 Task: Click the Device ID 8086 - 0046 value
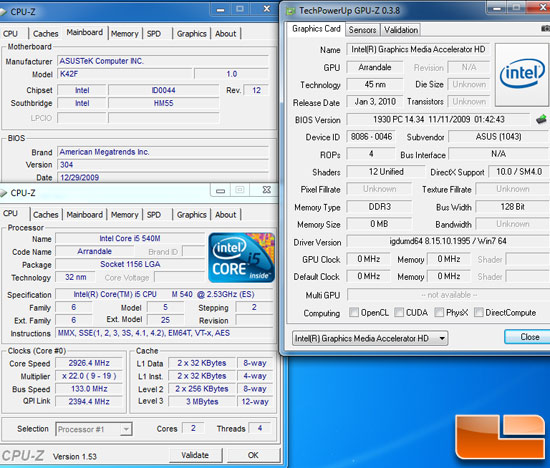371,136
